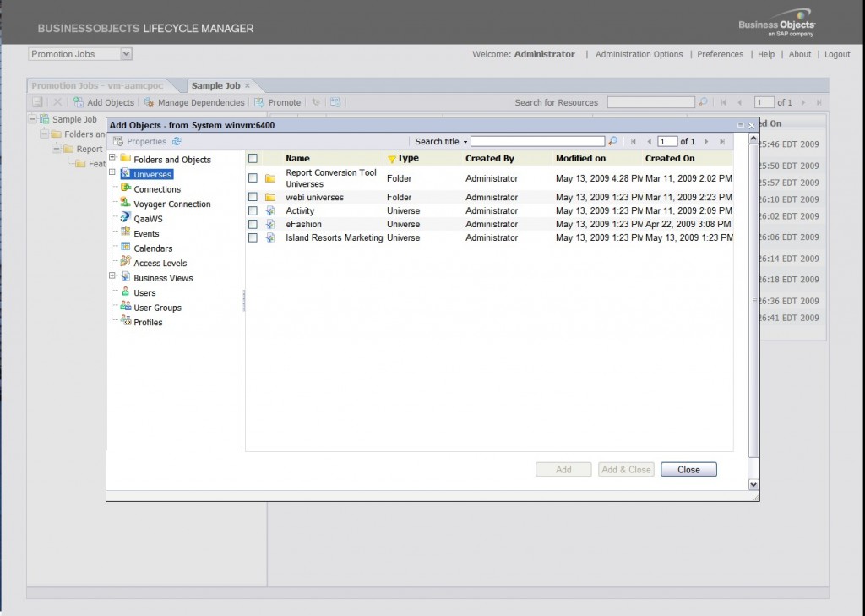Click the Properties icon in dialog toolbar

pos(118,141)
